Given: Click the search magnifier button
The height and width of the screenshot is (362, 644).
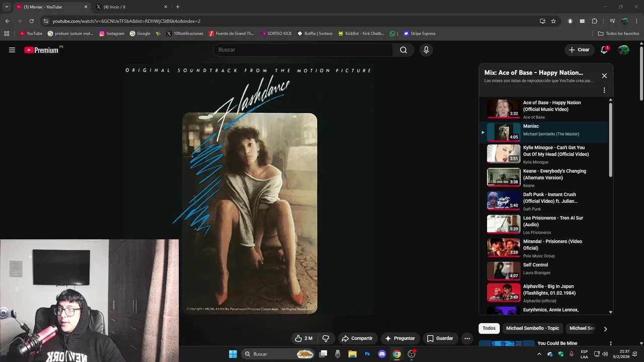Looking at the screenshot, I should pyautogui.click(x=404, y=50).
